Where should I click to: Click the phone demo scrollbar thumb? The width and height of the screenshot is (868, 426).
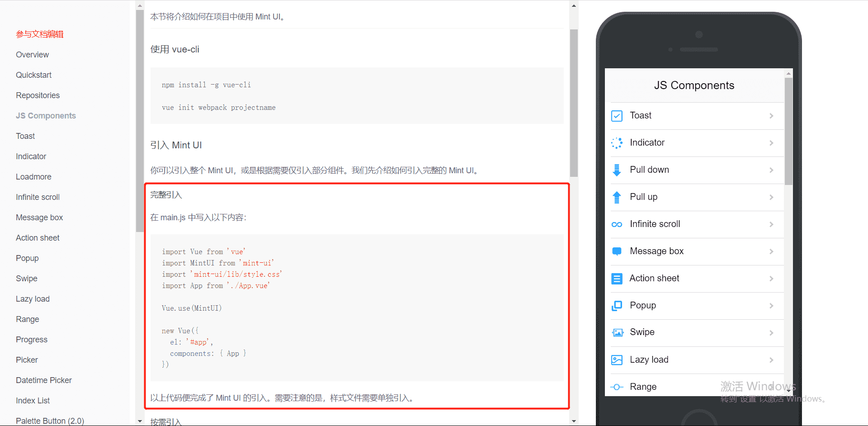point(789,132)
